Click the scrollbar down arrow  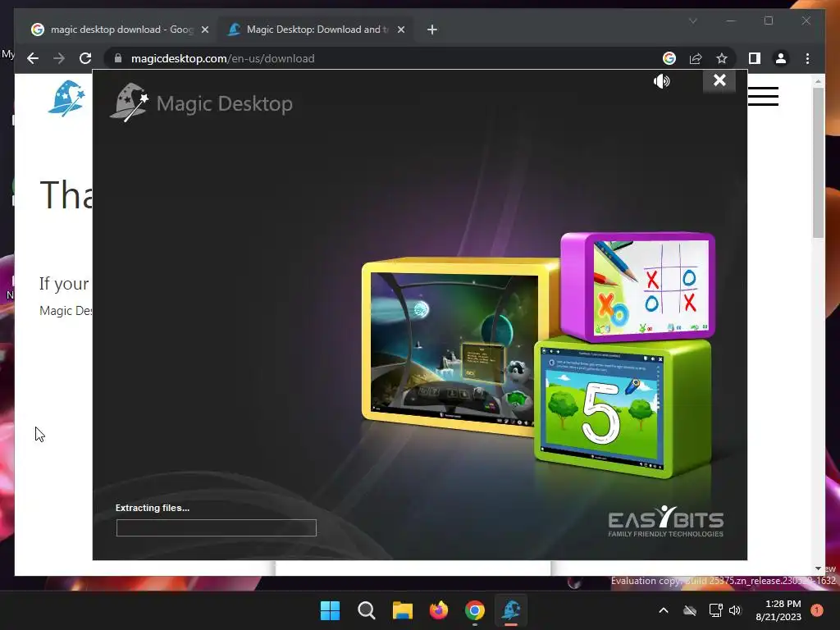point(818,568)
